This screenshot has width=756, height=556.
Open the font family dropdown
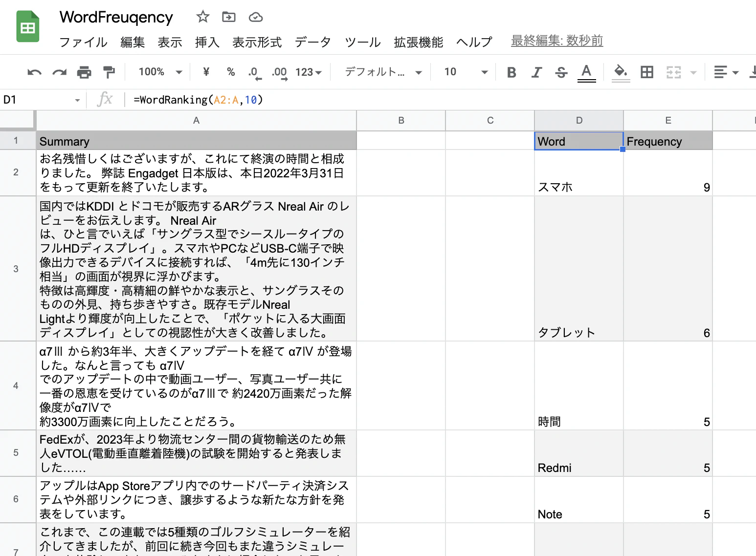[383, 72]
